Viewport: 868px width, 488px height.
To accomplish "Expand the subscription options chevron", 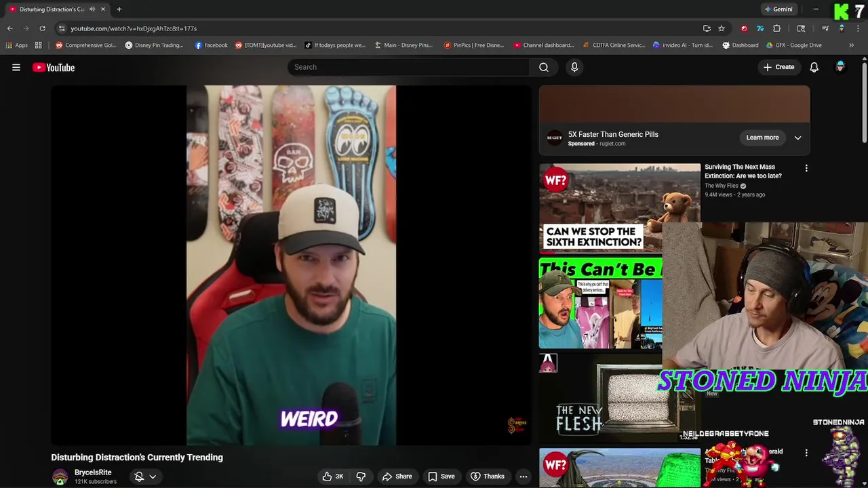I will pos(153,476).
